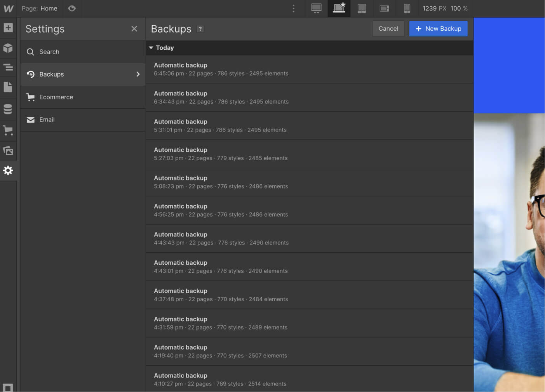Open the Email settings section

pos(47,120)
